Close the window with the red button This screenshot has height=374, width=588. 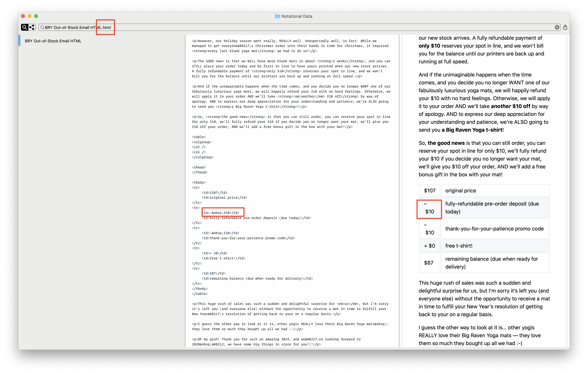(x=23, y=16)
